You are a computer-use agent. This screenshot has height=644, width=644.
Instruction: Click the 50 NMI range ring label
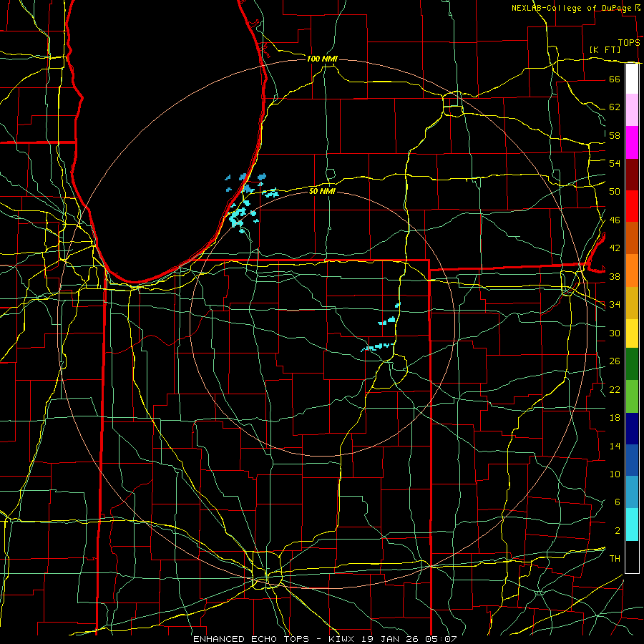click(322, 191)
